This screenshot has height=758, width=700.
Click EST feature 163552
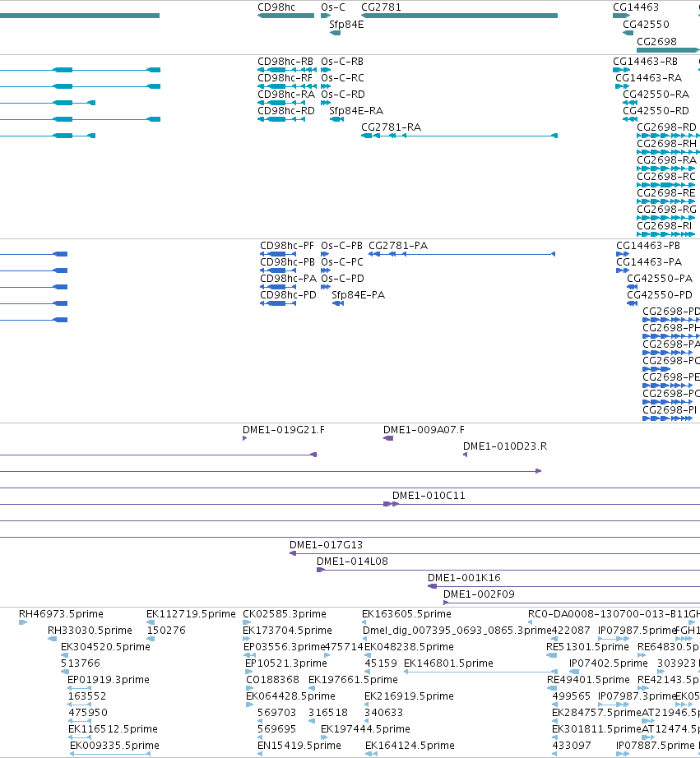79,705
